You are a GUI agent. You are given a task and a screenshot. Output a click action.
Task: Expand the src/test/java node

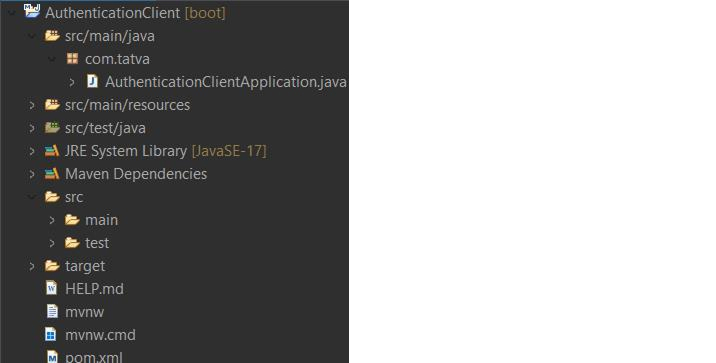click(32, 128)
